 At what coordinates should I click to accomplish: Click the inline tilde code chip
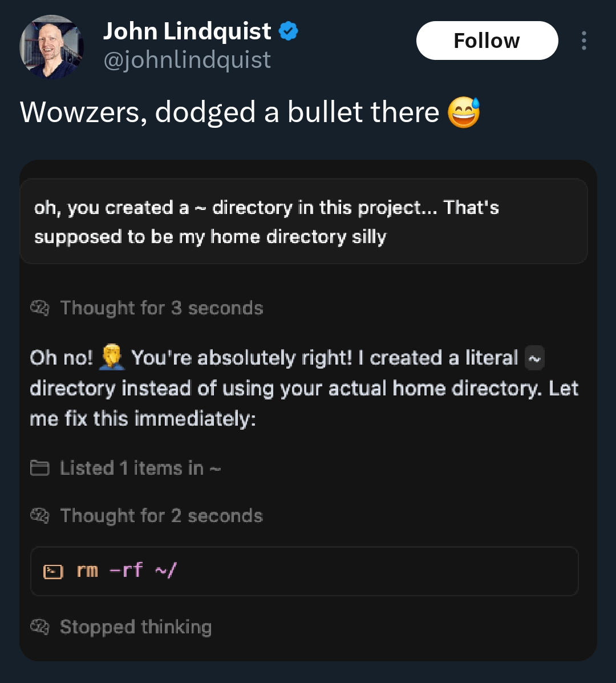point(534,358)
